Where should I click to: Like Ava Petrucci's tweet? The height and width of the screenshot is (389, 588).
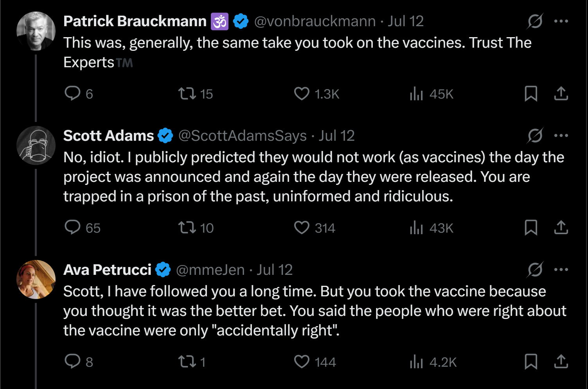tap(302, 362)
